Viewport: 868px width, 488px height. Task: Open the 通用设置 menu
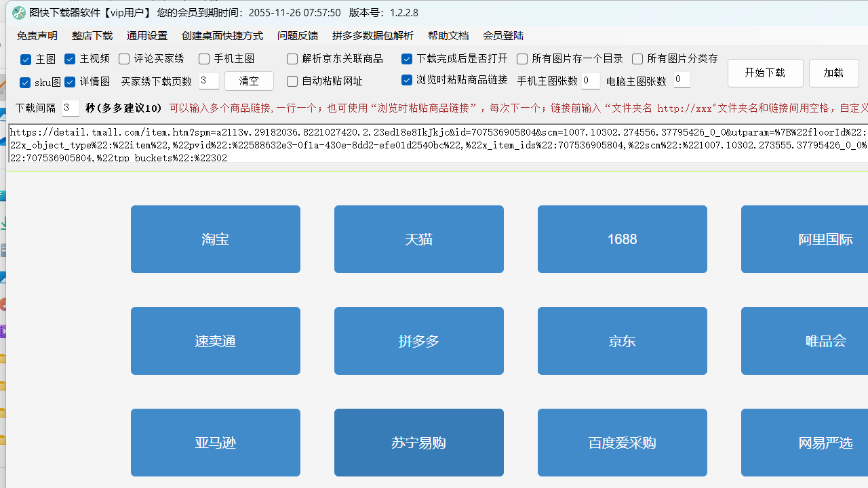(146, 35)
